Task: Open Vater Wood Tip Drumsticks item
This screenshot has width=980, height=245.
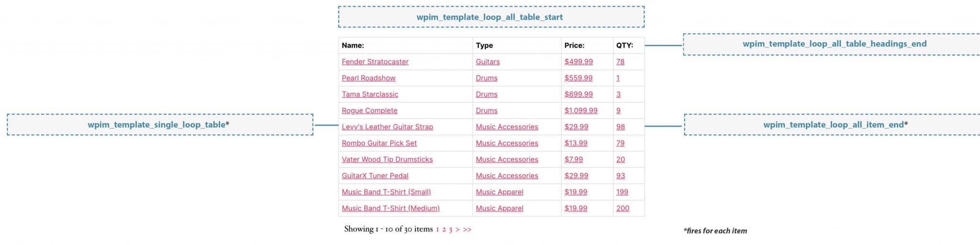Action: [387, 160]
